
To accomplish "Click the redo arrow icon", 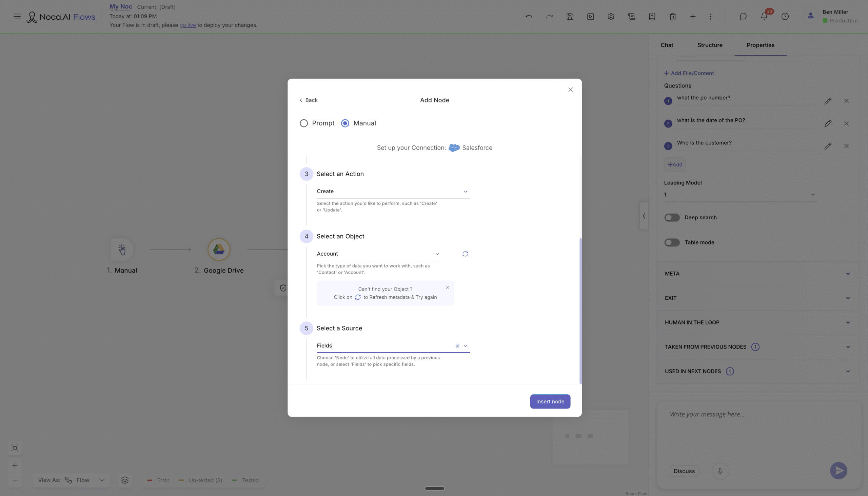I will tap(549, 16).
